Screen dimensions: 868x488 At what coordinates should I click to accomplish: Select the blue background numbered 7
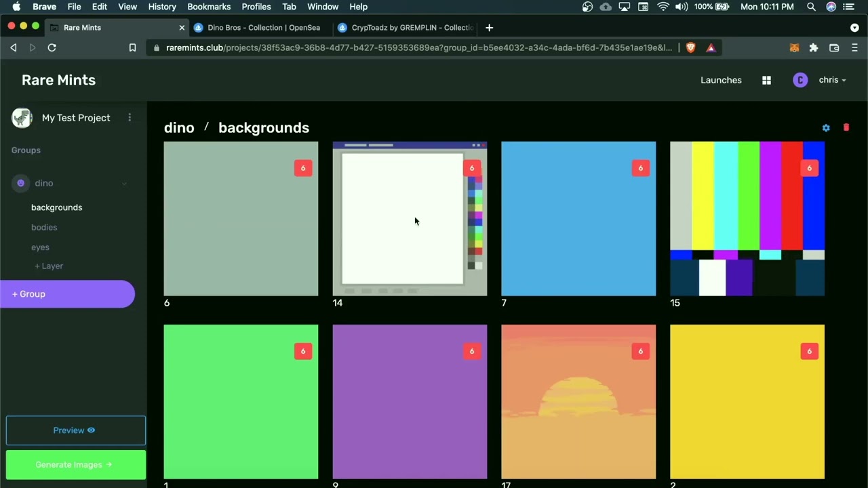578,218
